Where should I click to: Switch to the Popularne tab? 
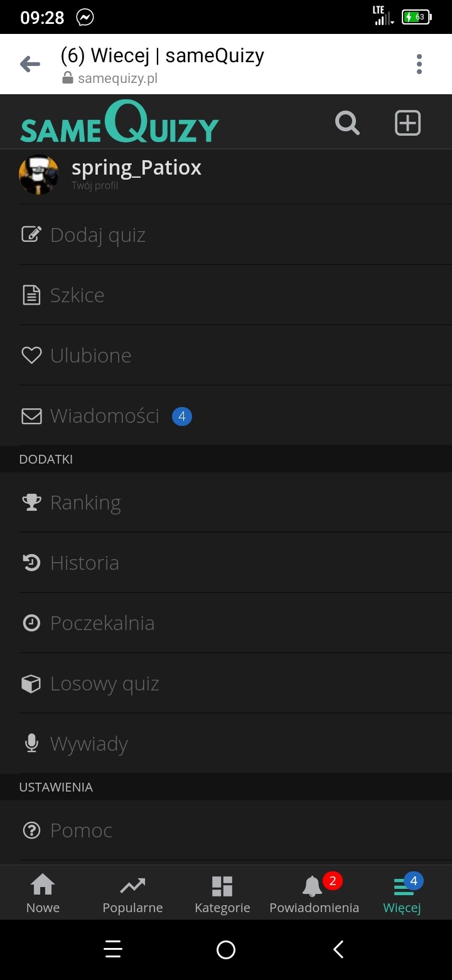(132, 893)
